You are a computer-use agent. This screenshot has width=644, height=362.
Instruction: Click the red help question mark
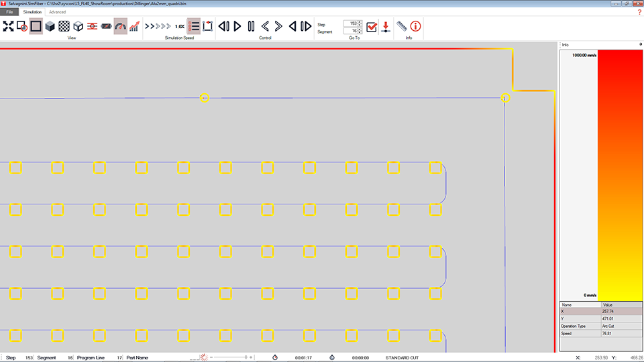(x=639, y=12)
